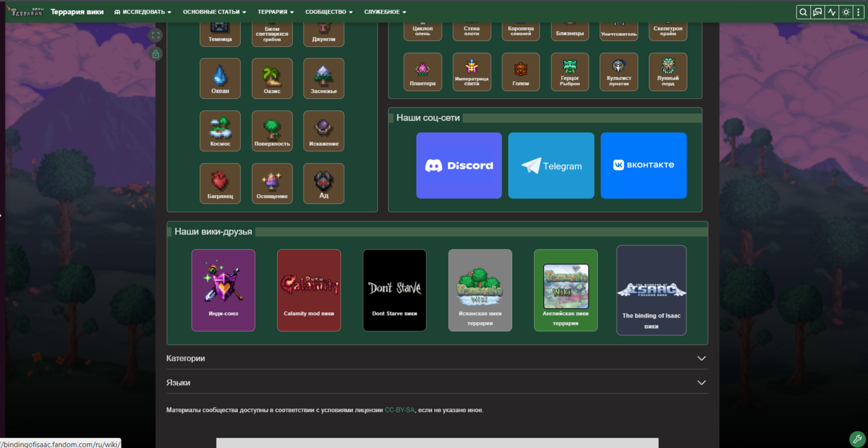
Task: Open the recent activity pulse icon
Action: 832,12
